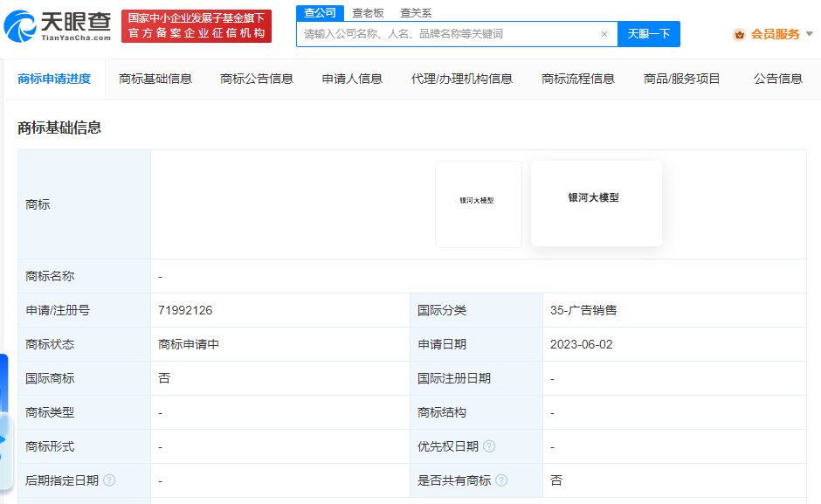This screenshot has width=821, height=504.
Task: Click the 商标申请中 status value
Action: (x=189, y=345)
